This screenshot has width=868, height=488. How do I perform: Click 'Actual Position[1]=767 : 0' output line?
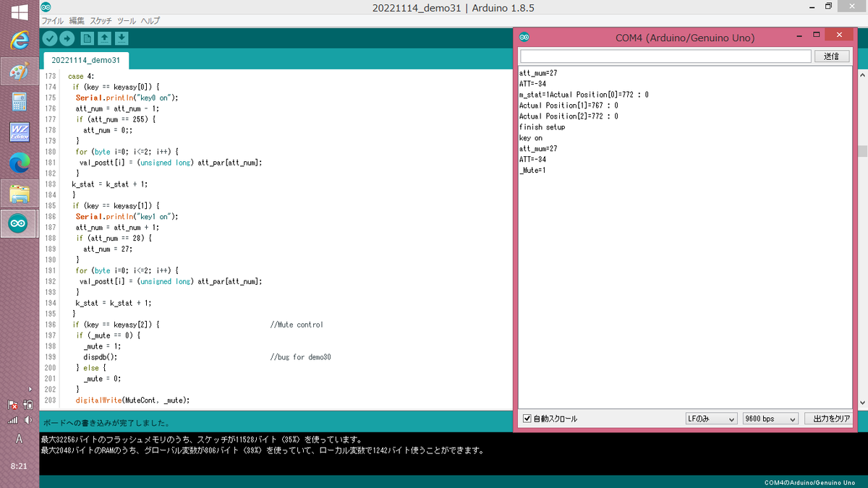[569, 106]
